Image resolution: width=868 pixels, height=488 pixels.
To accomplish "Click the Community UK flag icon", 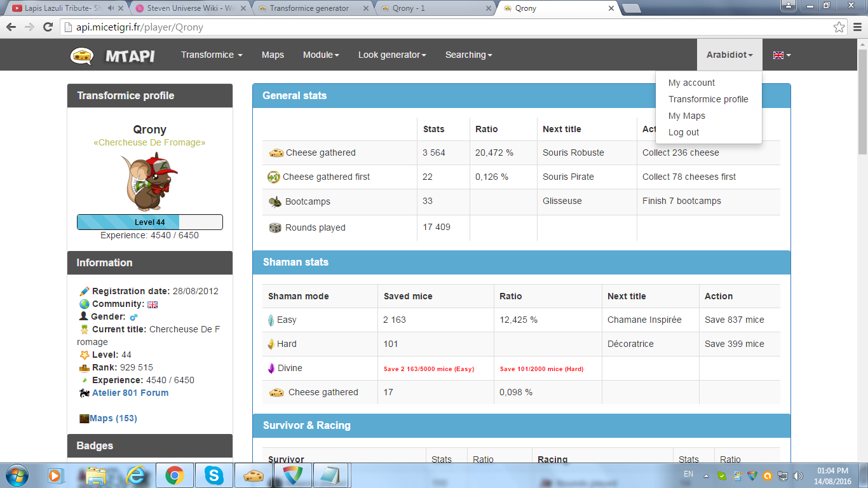I will coord(153,304).
